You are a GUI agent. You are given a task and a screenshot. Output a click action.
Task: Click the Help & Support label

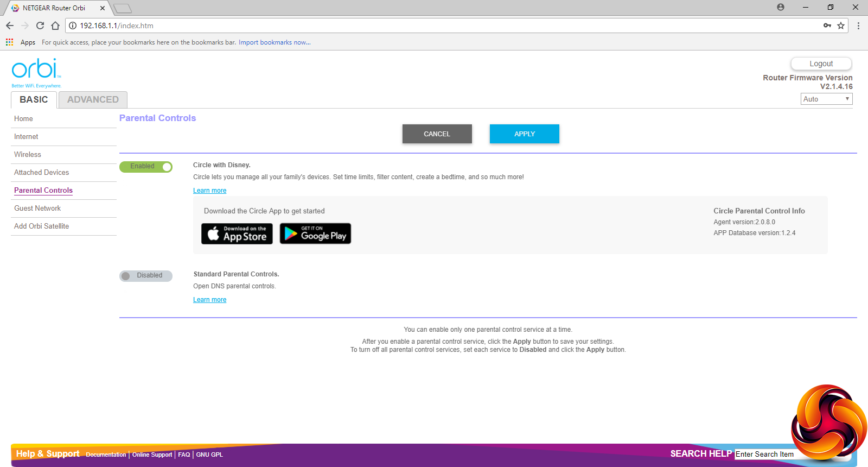point(48,454)
